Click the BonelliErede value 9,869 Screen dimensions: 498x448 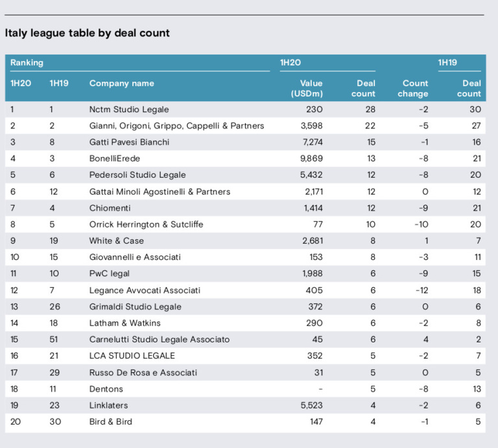click(311, 159)
